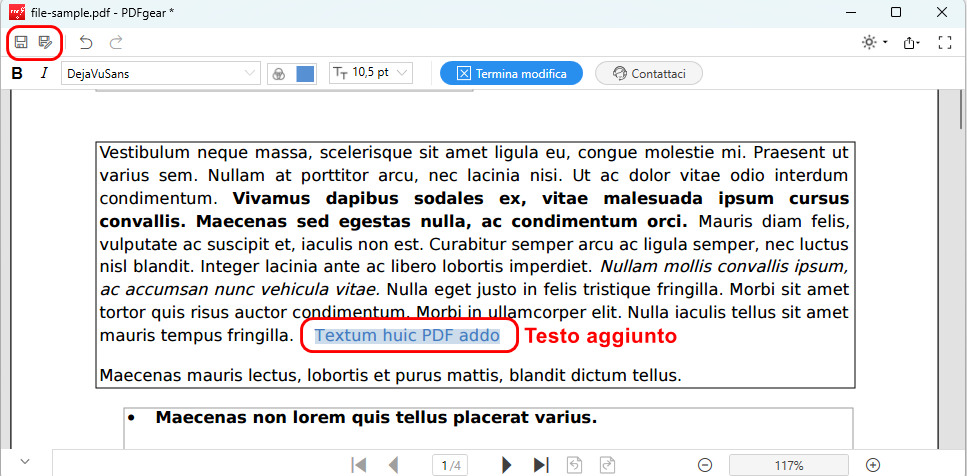Click the italic text 'Nullam mollis convallis ipsum'
967x476 pixels.
723,267
